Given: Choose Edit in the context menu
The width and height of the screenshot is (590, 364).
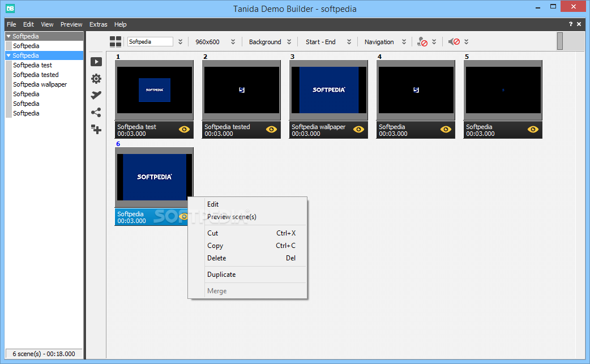Looking at the screenshot, I should (x=247, y=204).
